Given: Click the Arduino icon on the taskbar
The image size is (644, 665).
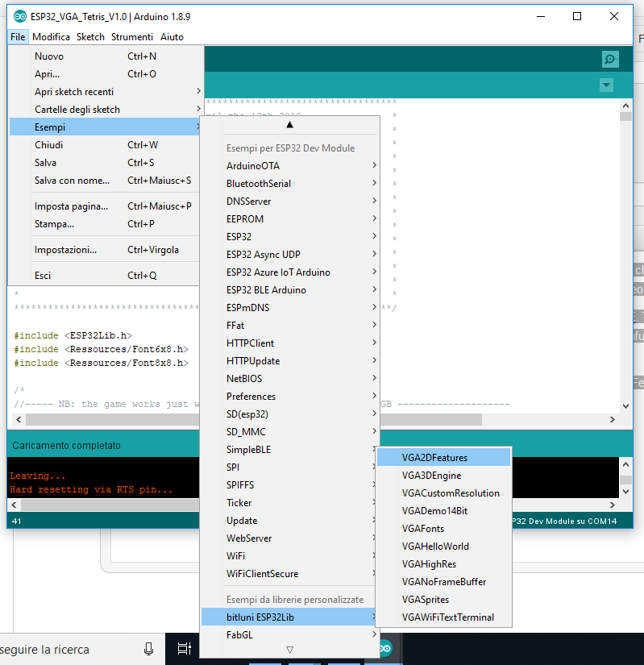Looking at the screenshot, I should pyautogui.click(x=385, y=648).
